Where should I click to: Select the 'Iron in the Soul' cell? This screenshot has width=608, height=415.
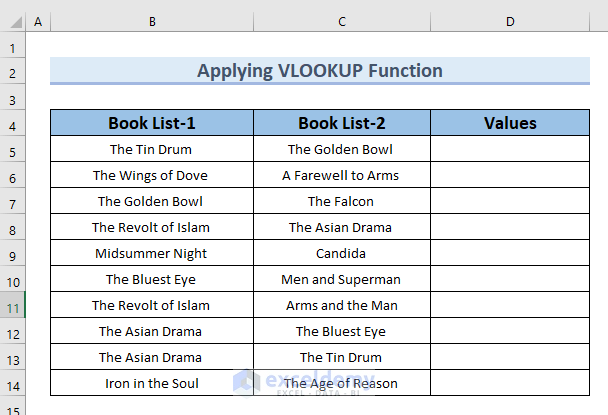point(151,383)
